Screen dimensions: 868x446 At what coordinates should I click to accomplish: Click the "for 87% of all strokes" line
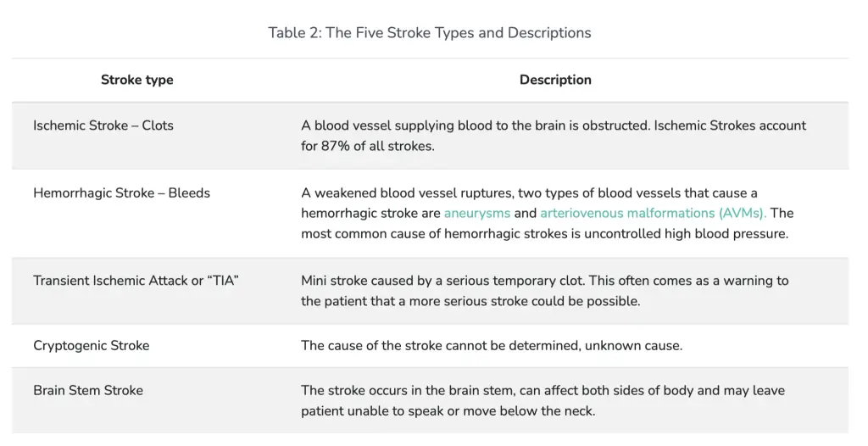(367, 146)
